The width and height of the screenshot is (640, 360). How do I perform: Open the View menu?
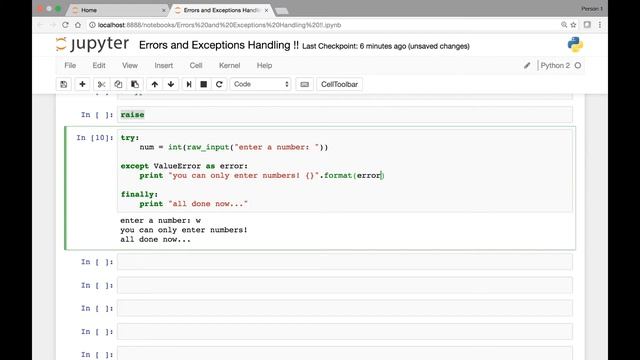click(x=130, y=65)
